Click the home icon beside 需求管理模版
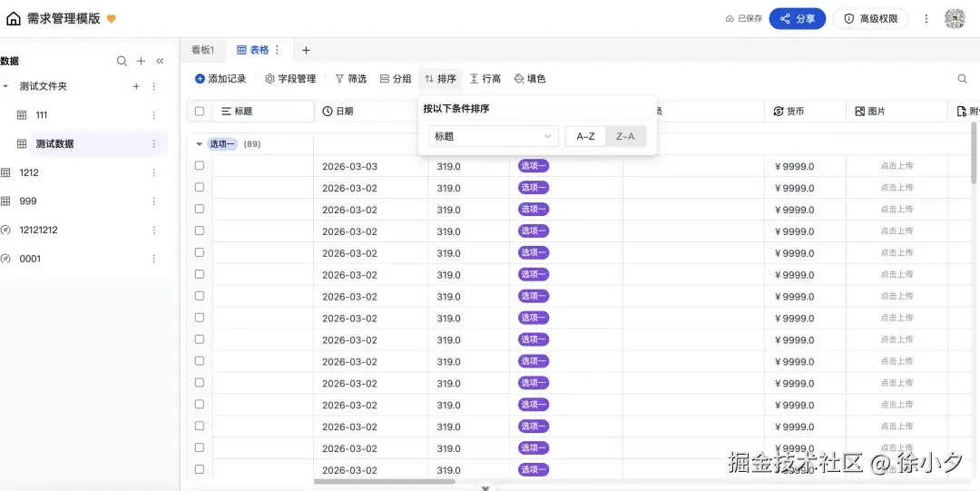The width and height of the screenshot is (980, 491). click(14, 18)
